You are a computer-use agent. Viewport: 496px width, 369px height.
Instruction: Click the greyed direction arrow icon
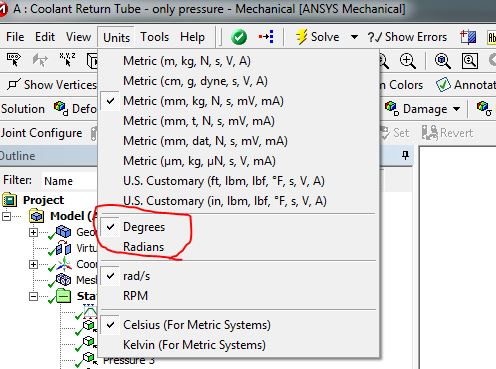point(40,60)
